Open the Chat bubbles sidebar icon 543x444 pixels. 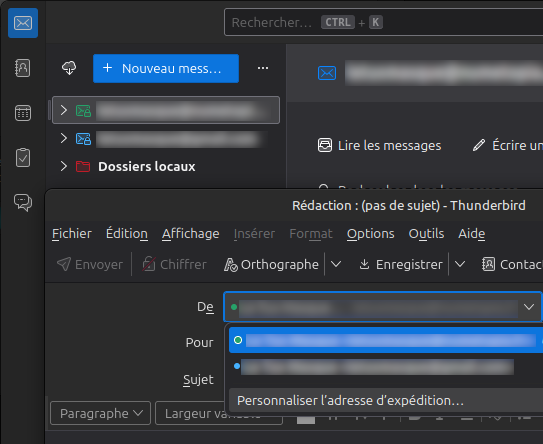tap(23, 202)
